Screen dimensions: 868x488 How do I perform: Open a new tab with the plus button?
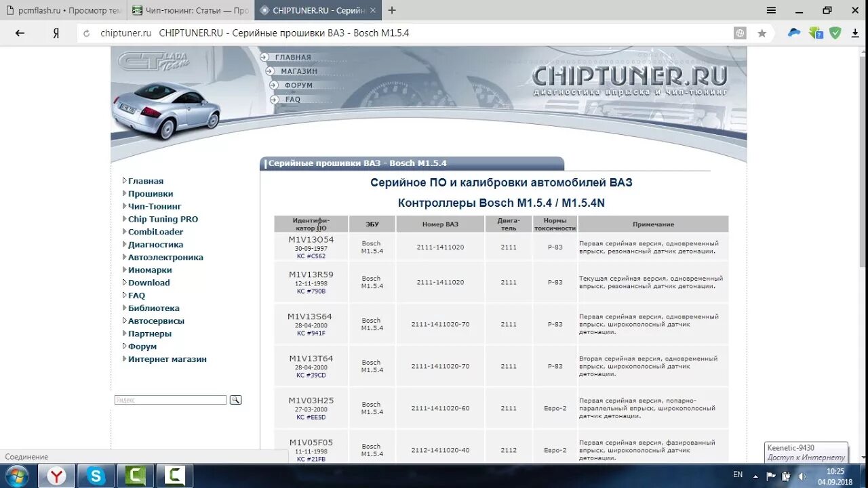coord(392,10)
